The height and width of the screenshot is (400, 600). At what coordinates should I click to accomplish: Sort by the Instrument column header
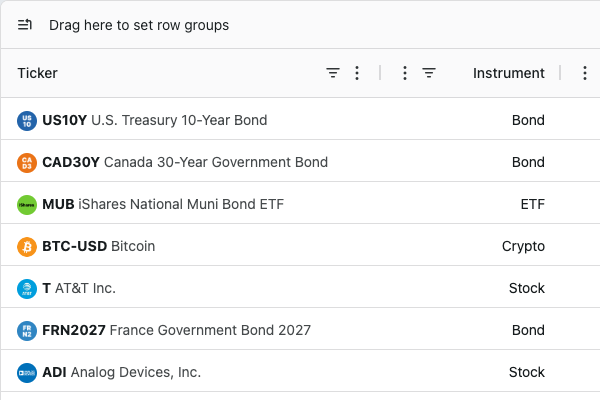pos(509,73)
